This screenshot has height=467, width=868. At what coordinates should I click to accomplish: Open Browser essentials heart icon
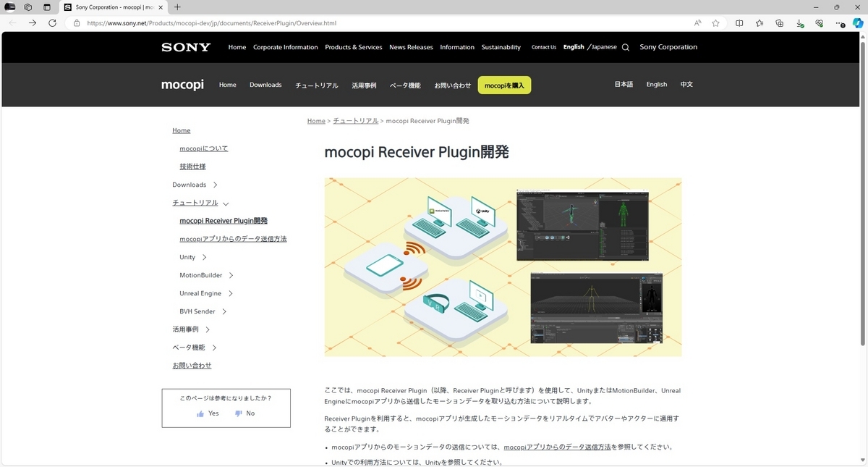[819, 23]
